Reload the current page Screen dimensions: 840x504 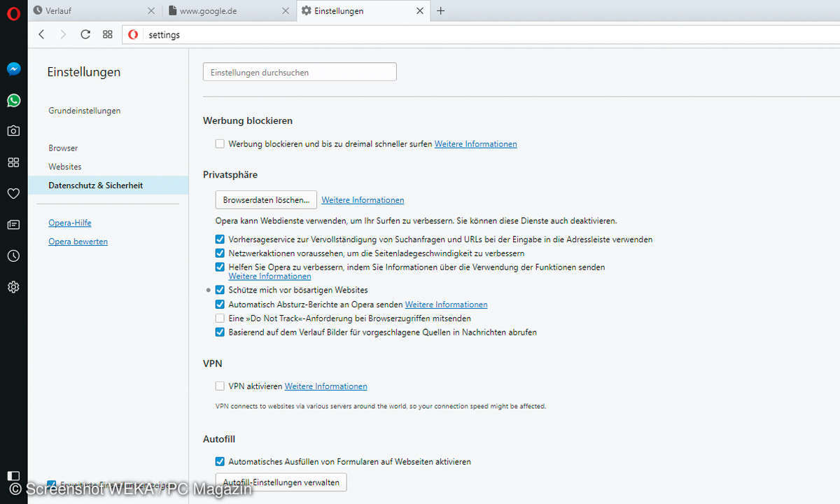85,34
